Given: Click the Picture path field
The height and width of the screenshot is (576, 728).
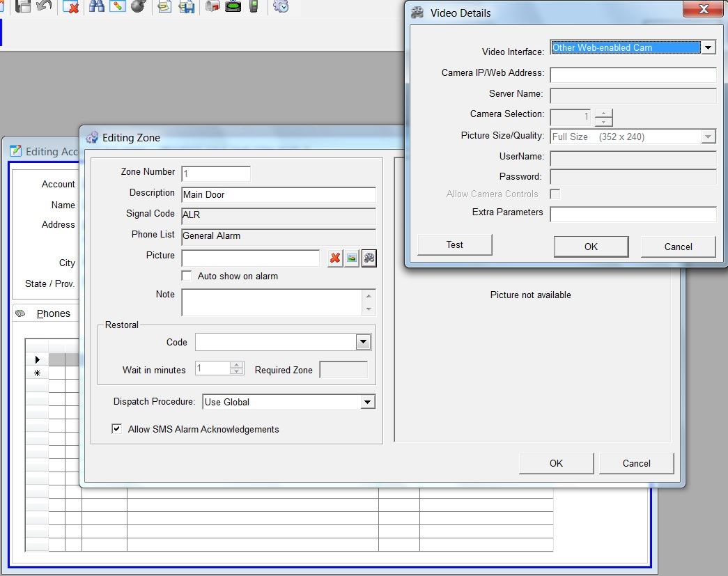Looking at the screenshot, I should [x=251, y=258].
